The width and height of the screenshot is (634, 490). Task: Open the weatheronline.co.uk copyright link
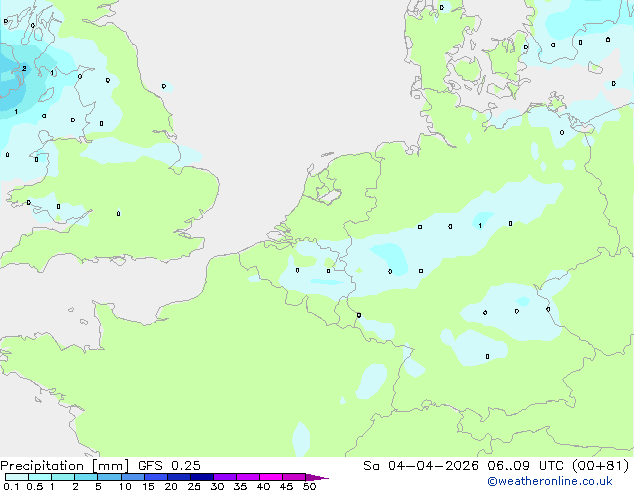(550, 481)
